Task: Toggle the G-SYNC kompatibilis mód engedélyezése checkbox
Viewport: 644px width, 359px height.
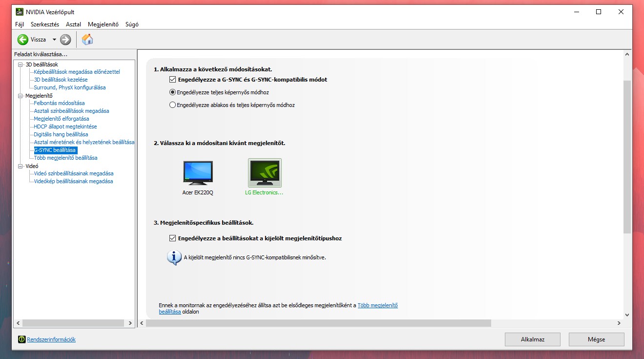Action: pos(172,80)
